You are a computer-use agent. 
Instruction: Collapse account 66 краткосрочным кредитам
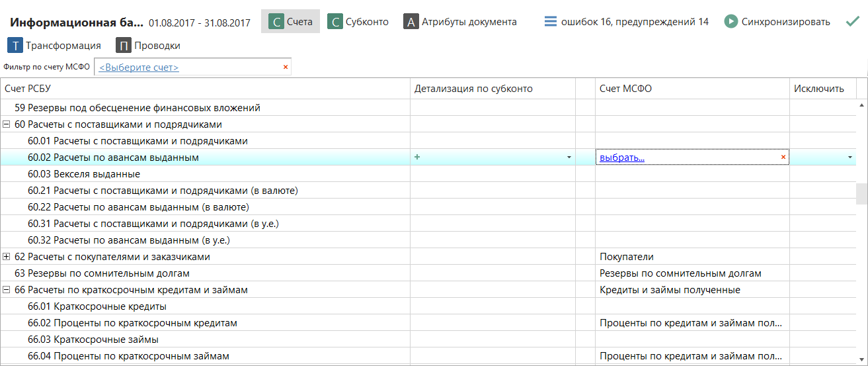click(7, 290)
